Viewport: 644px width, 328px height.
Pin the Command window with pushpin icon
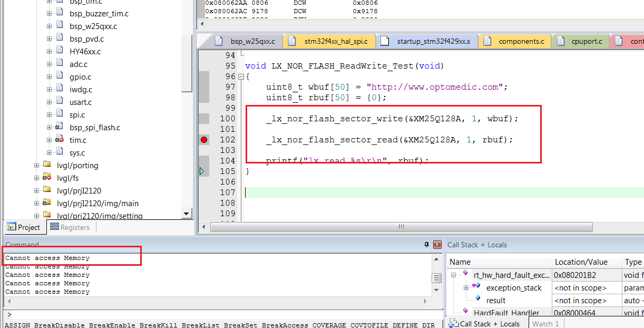426,245
